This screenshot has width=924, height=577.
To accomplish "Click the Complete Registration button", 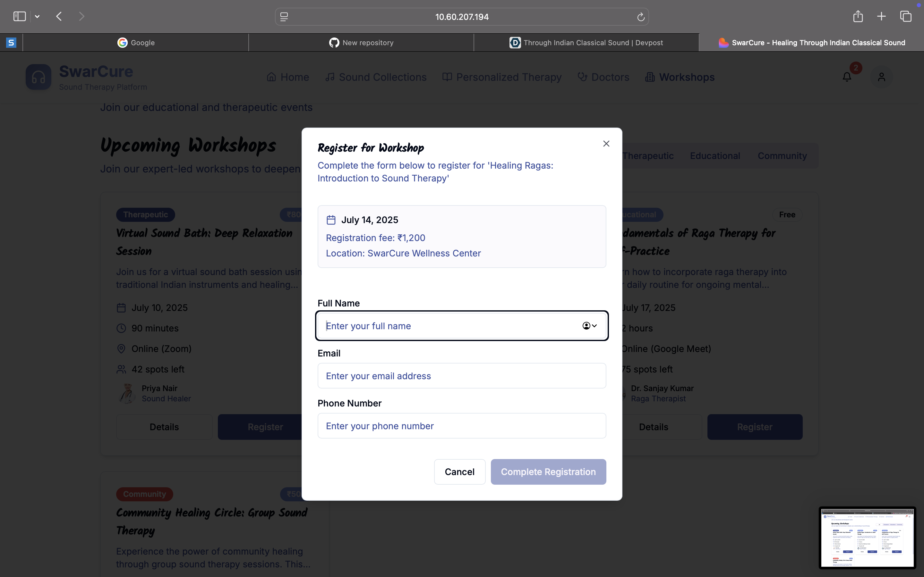I will (x=548, y=472).
